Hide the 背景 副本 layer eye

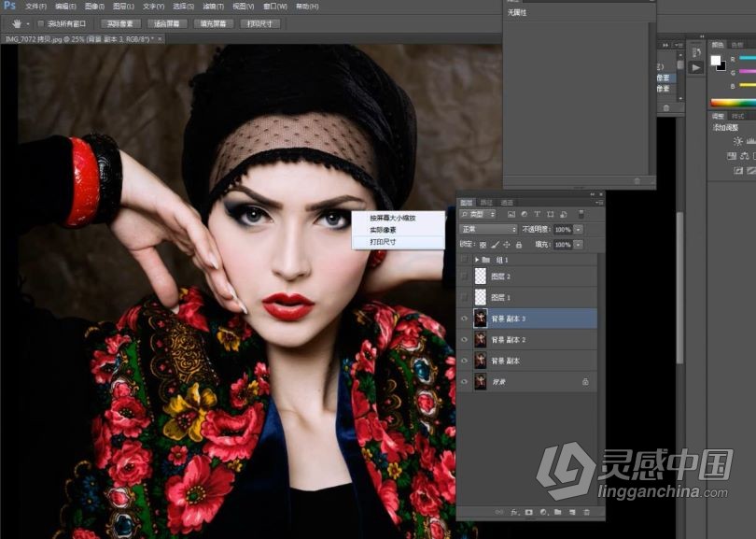coord(464,361)
